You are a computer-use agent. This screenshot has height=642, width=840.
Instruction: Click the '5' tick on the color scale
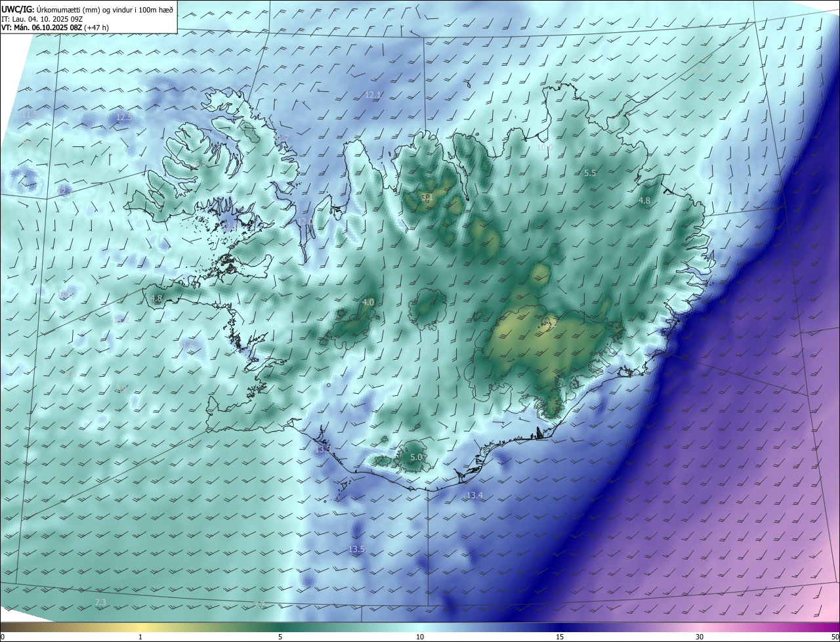click(280, 637)
